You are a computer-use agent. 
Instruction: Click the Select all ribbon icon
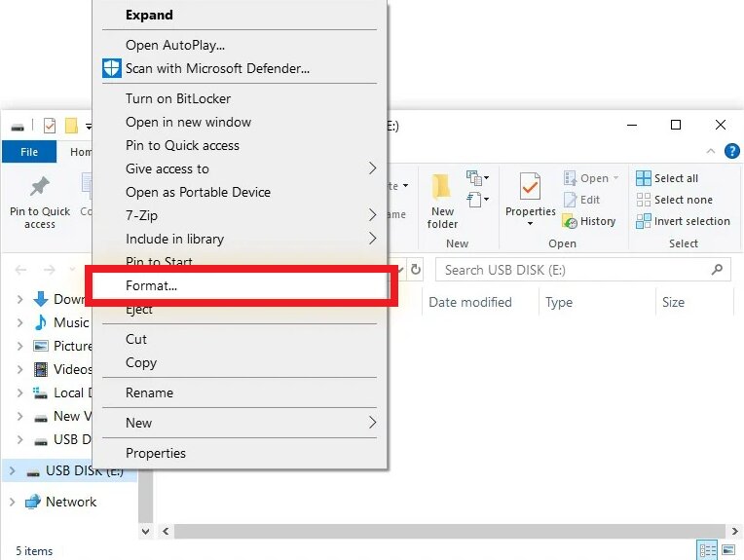point(644,178)
